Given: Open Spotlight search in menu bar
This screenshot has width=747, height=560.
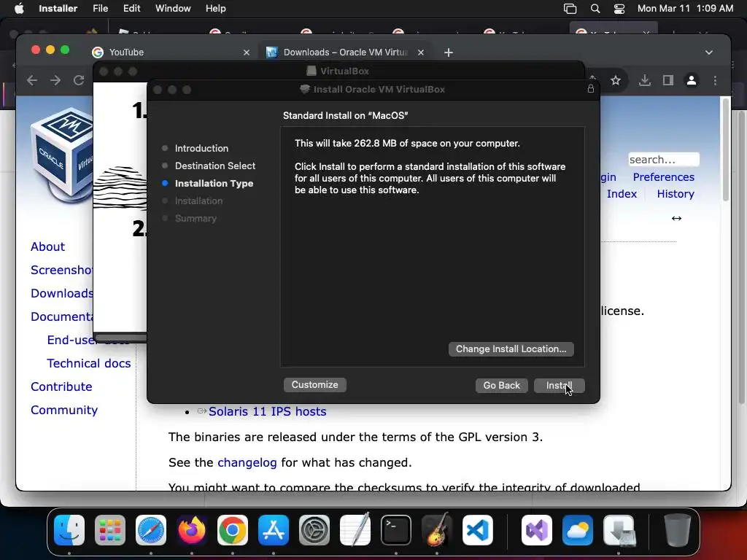Looking at the screenshot, I should (595, 9).
